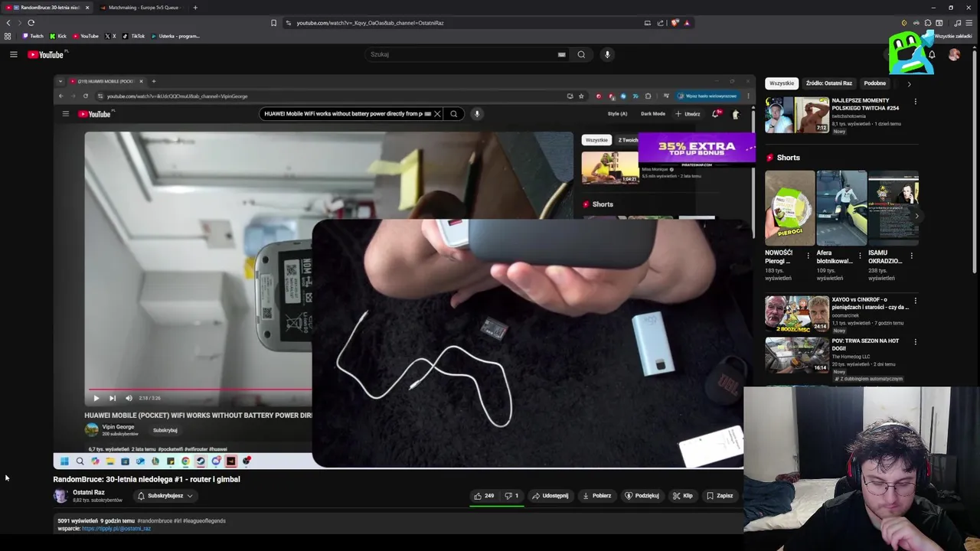The height and width of the screenshot is (551, 980).
Task: Like the video with thumbs-up 249
Action: click(483, 496)
